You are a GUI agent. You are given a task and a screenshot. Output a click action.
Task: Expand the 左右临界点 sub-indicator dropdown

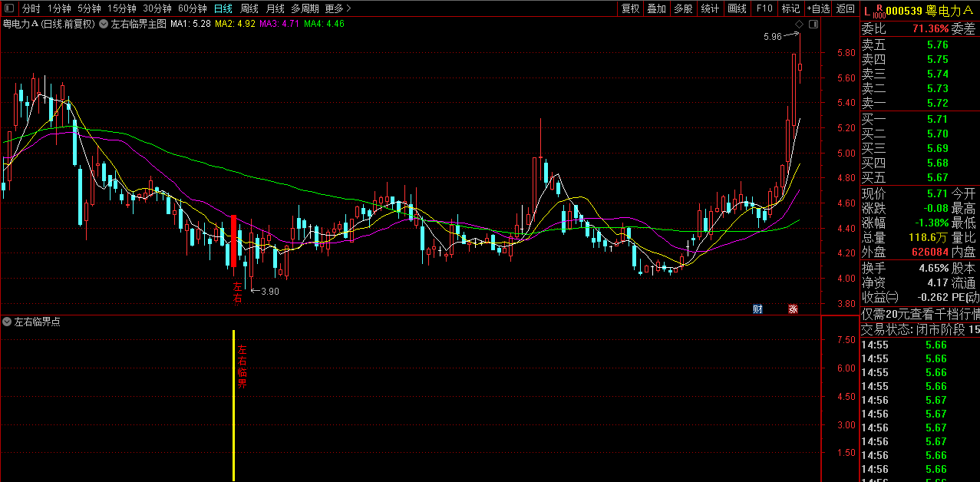point(7,322)
